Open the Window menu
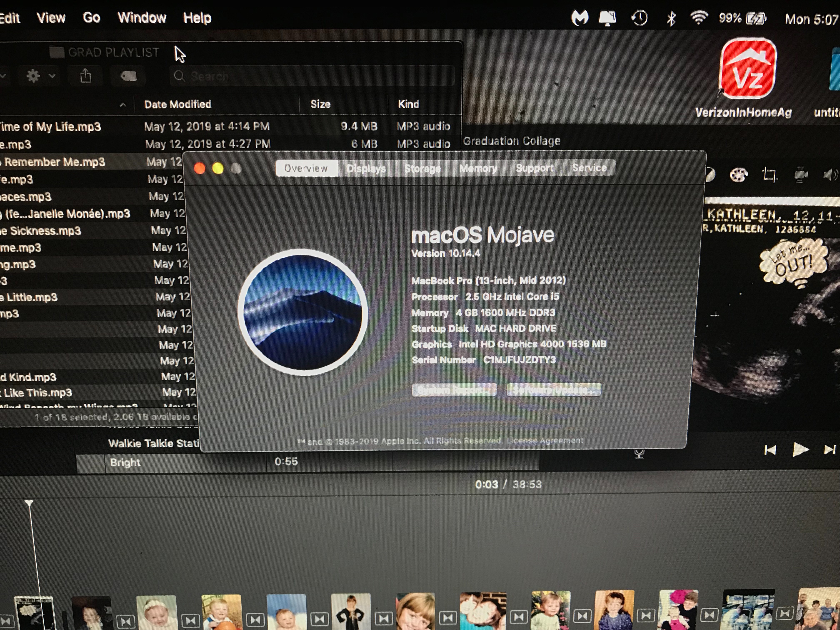 pos(142,17)
